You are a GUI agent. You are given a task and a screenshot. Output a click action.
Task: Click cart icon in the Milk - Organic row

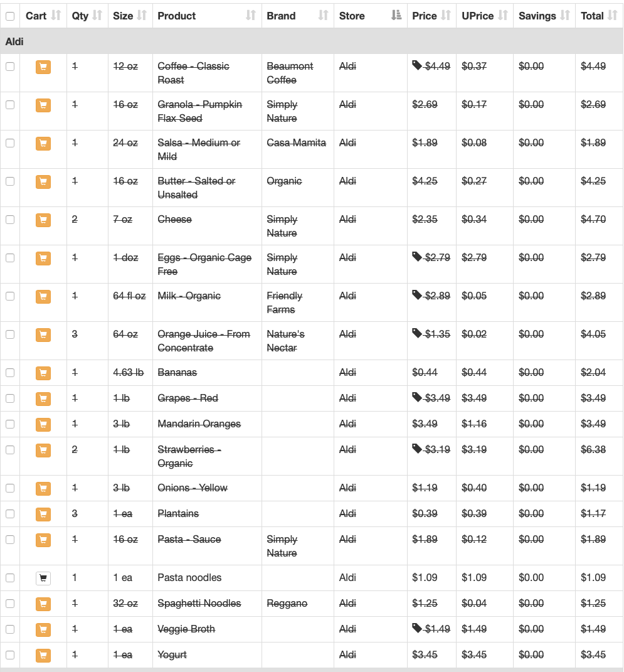pos(43,297)
